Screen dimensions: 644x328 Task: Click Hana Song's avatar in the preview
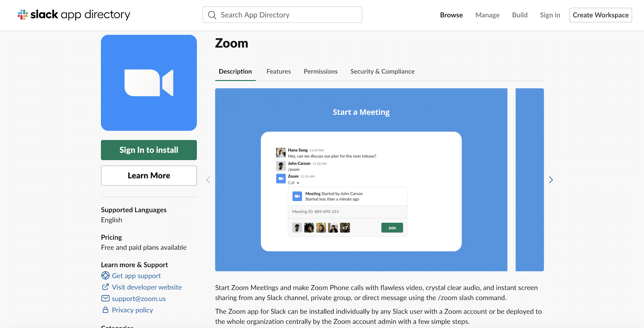pos(281,153)
